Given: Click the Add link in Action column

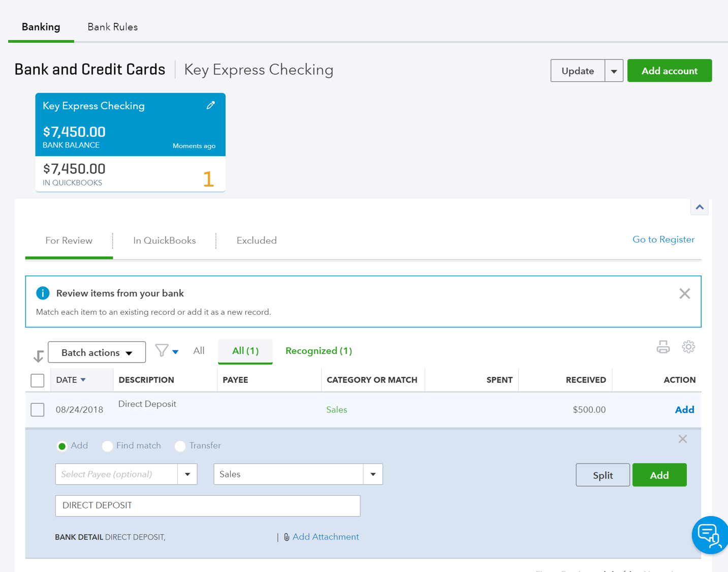Looking at the screenshot, I should (684, 410).
